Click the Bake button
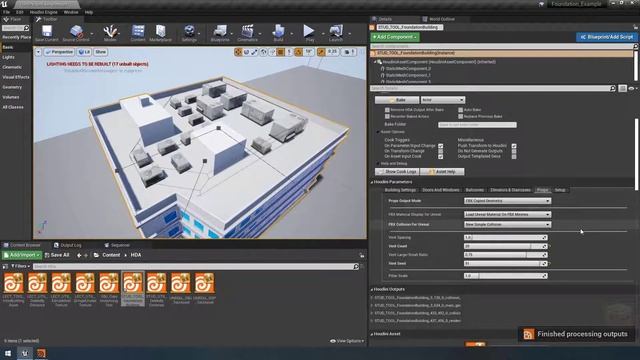This screenshot has width=640, height=360. [397, 100]
